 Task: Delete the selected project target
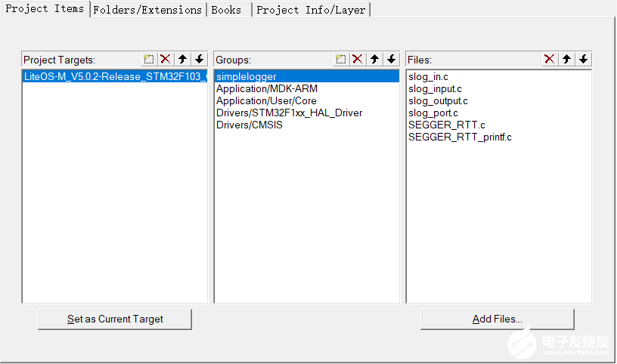[x=166, y=60]
